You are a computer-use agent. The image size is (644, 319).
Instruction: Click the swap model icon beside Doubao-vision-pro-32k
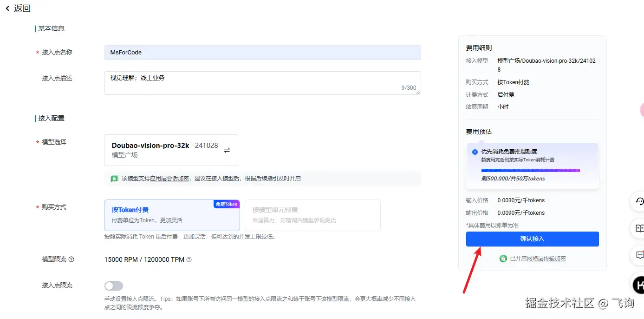[227, 150]
